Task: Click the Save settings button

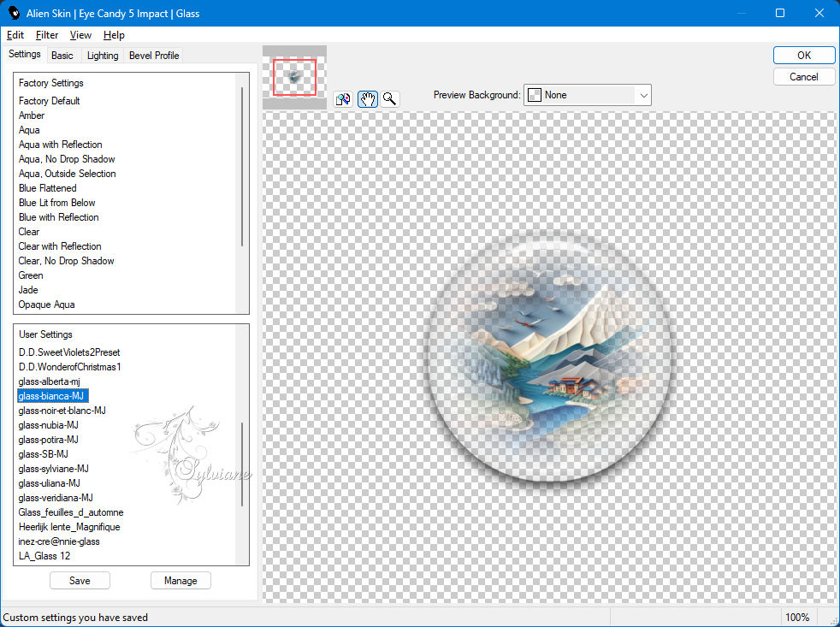Action: (x=80, y=580)
